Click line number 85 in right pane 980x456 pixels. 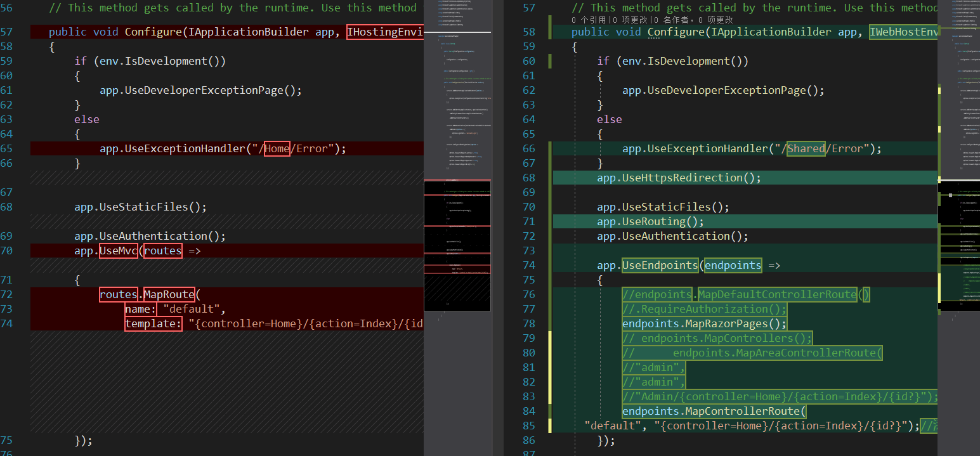tap(529, 426)
